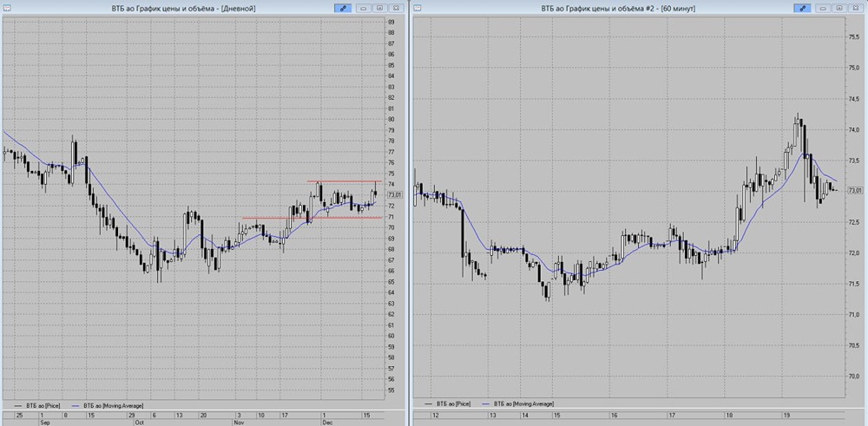
Task: Click the 73,01 last price label on daily chart
Action: (395, 194)
